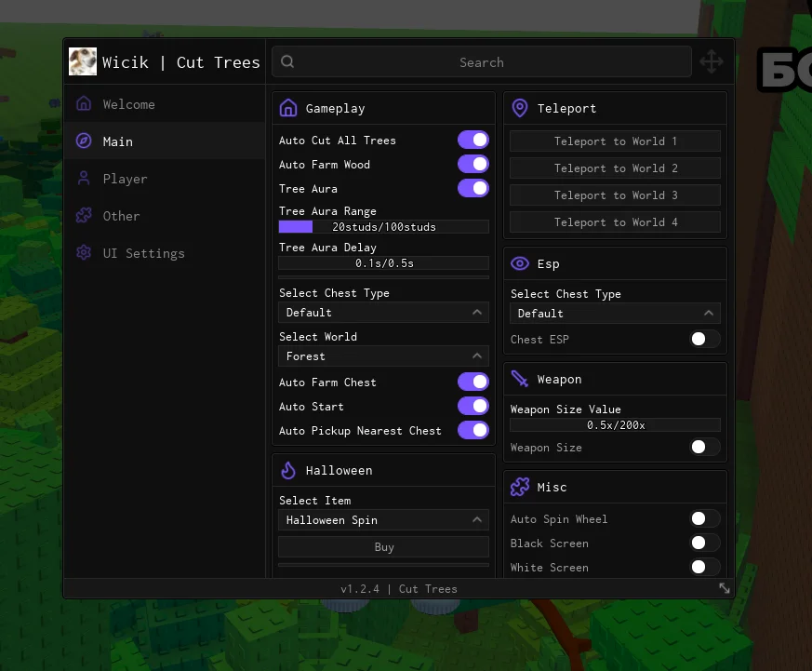Screen dimensions: 812x671
Task: Click the house icon in the Gameplay header
Action: click(x=288, y=108)
